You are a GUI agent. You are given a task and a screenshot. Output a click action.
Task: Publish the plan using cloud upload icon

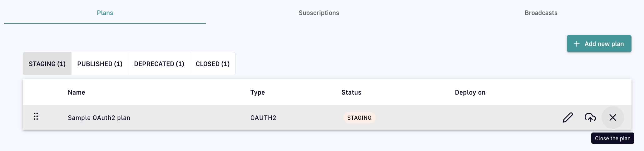tap(590, 117)
